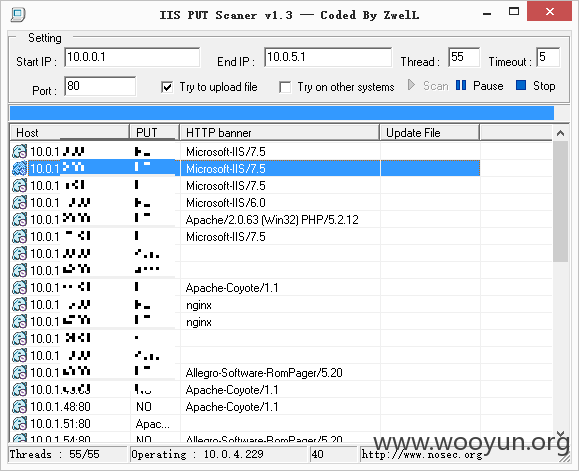Screen dimensions: 579x471
Task: Maximize the IIS PUT Scaner window
Action: (514, 12)
